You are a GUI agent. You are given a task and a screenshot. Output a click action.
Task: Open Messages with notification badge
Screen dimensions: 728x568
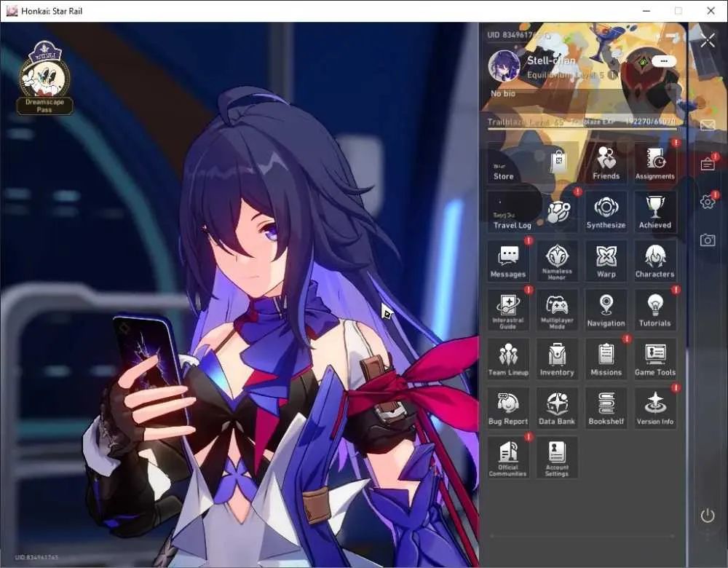click(508, 261)
